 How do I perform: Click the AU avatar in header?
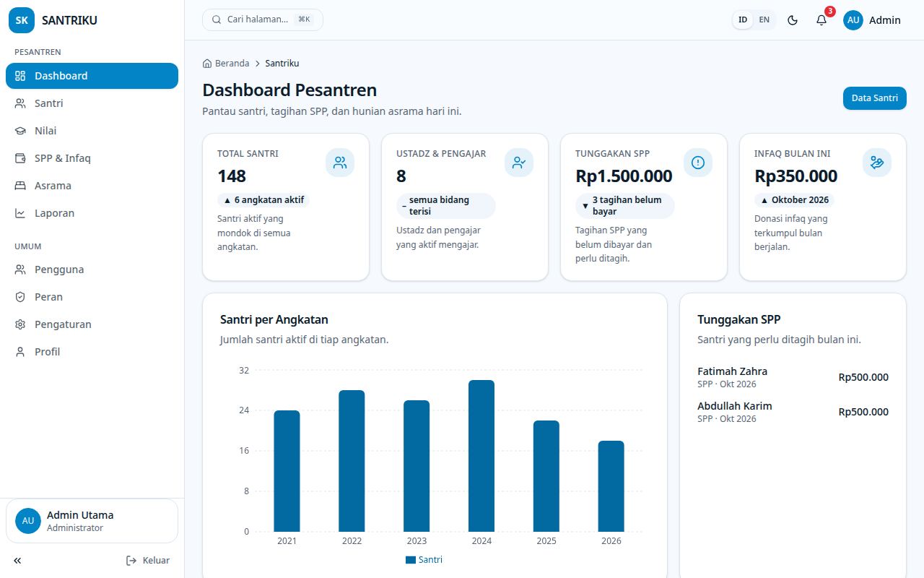(x=853, y=20)
